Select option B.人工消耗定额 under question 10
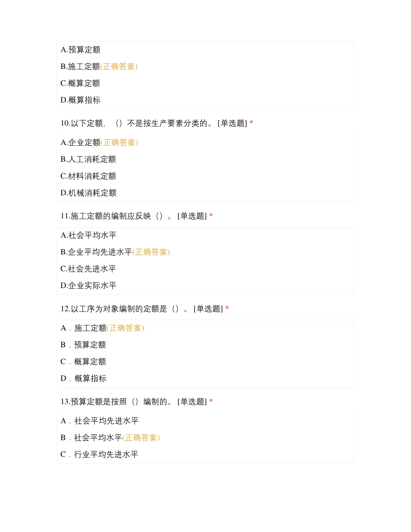The image size is (411, 532). pyautogui.click(x=88, y=159)
